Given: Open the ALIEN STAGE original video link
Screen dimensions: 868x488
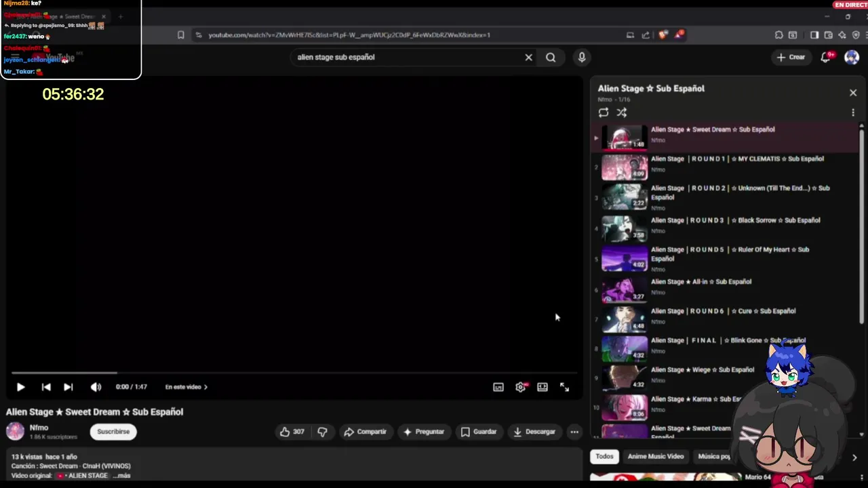Looking at the screenshot, I should pyautogui.click(x=83, y=476).
